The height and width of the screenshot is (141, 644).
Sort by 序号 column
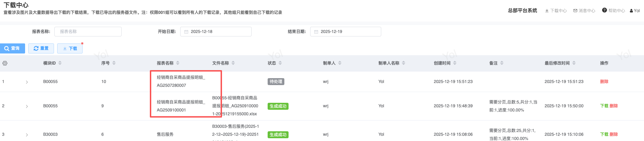click(114, 63)
